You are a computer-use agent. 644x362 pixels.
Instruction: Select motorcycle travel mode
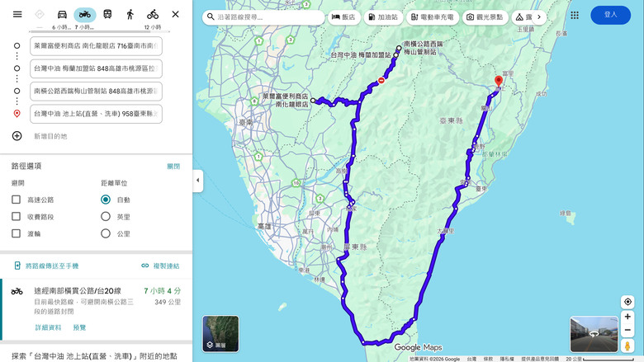pyautogui.click(x=84, y=14)
